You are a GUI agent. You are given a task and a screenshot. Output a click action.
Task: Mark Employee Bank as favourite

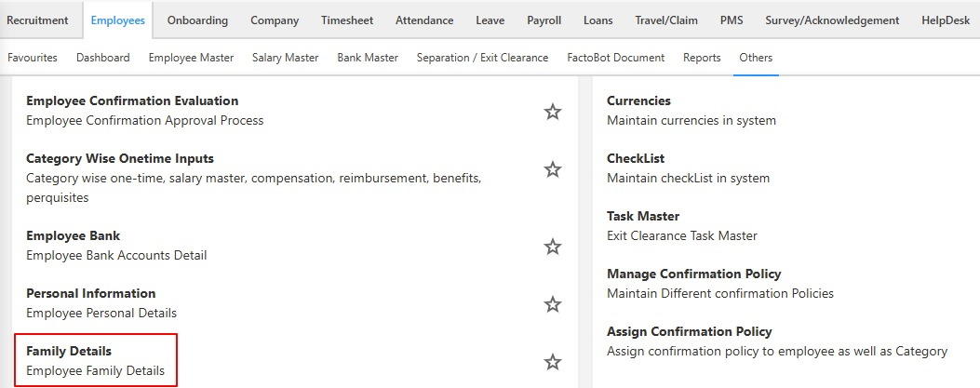(553, 247)
